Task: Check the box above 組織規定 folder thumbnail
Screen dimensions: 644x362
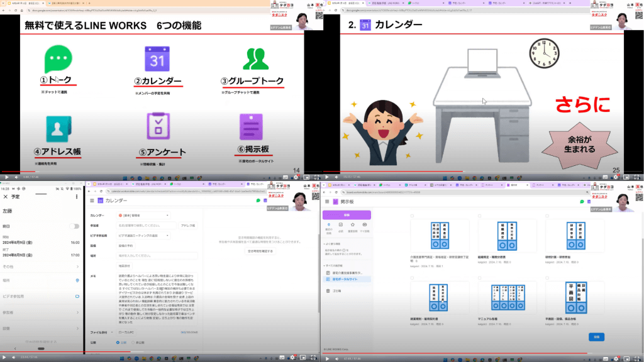Action: (480, 216)
